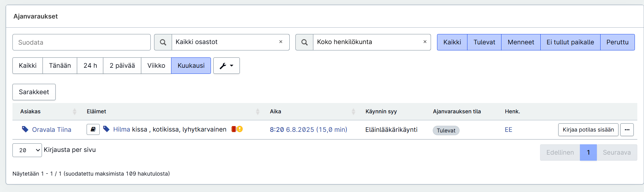
Task: Click the Ajanvarauksen tila column header
Action: tap(457, 111)
